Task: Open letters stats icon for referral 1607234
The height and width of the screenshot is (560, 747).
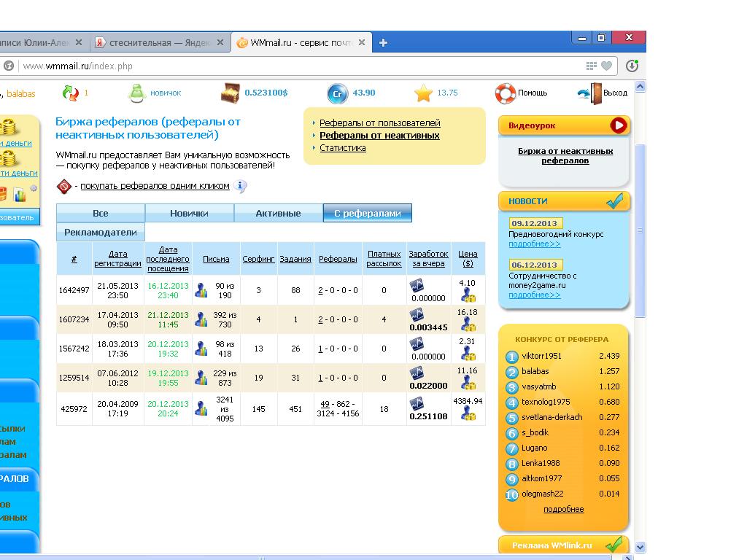Action: [201, 319]
